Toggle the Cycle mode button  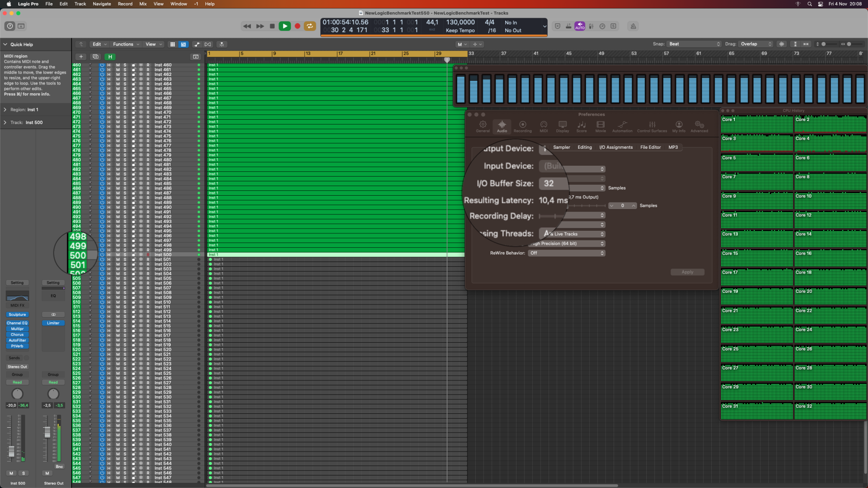(310, 26)
